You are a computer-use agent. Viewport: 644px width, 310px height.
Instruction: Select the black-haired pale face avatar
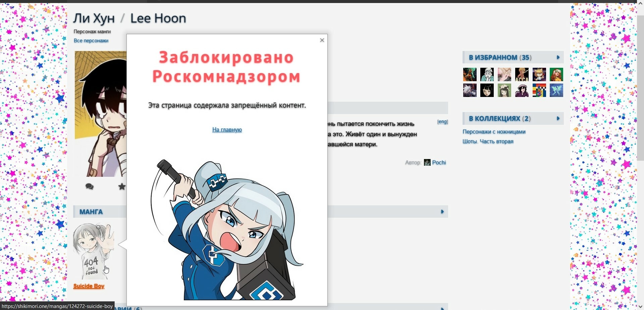487,90
